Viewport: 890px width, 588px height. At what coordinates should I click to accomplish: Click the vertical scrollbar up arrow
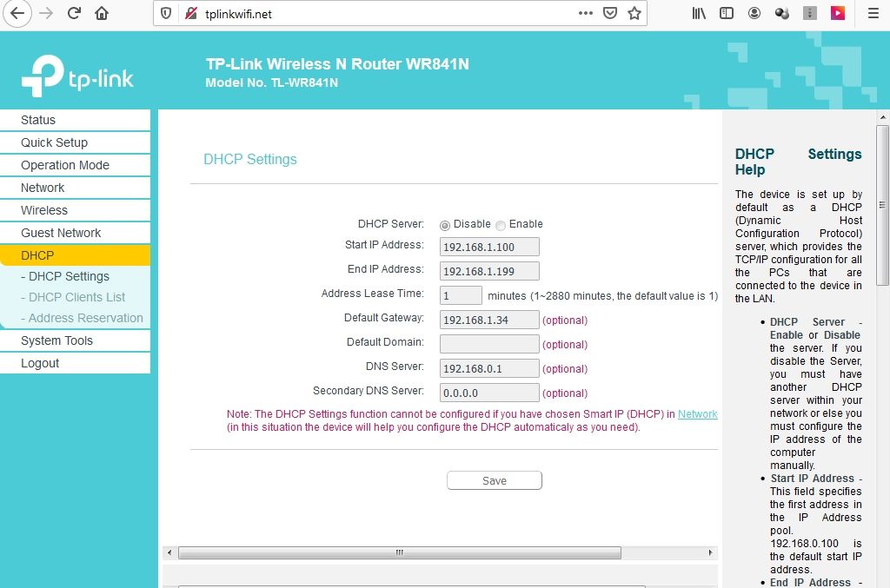[x=883, y=116]
